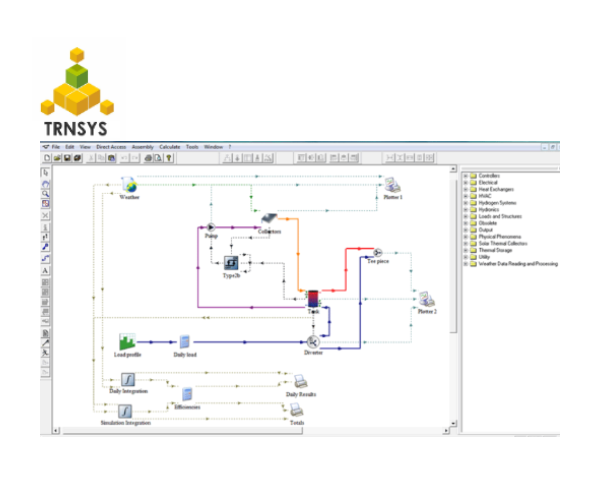This screenshot has height=477, width=600.
Task: Expand the Controllers folder in tree
Action: (465, 175)
